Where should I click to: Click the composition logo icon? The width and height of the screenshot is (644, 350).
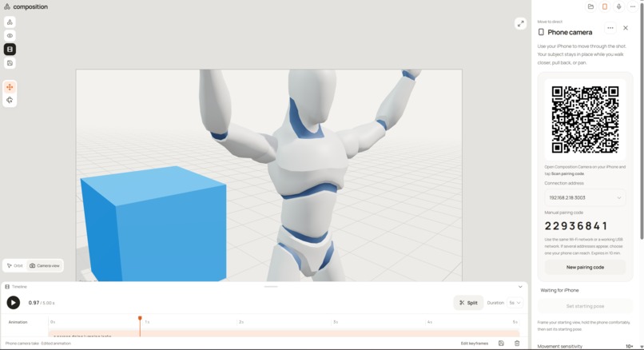(x=7, y=6)
